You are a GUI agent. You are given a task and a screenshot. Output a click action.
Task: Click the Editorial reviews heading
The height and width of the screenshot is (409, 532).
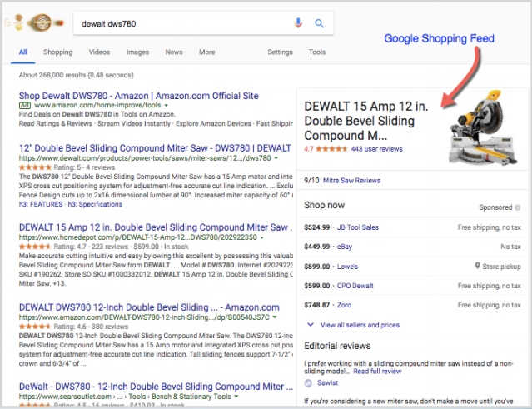coord(337,346)
